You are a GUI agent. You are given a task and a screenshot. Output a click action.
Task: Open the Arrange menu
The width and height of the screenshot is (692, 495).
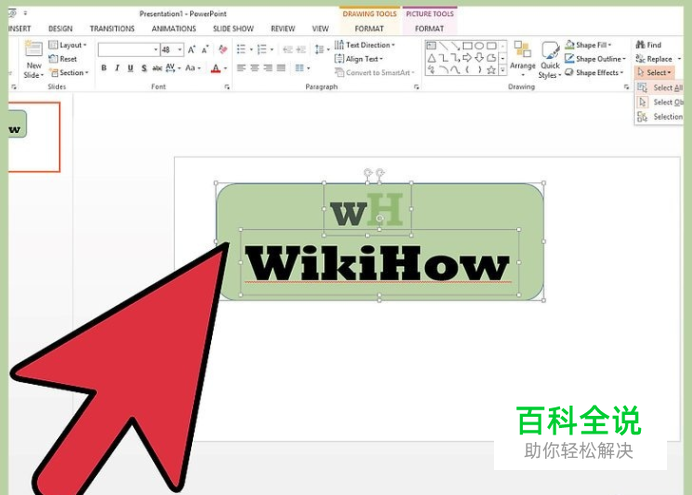523,58
